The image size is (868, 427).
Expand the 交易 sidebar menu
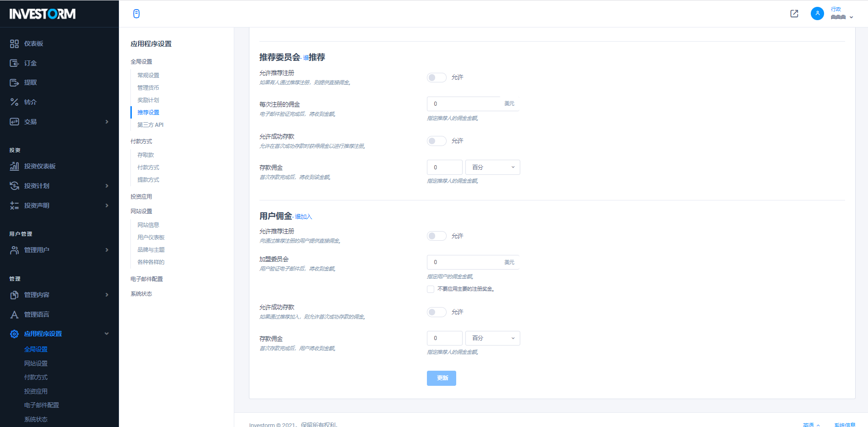coord(59,122)
